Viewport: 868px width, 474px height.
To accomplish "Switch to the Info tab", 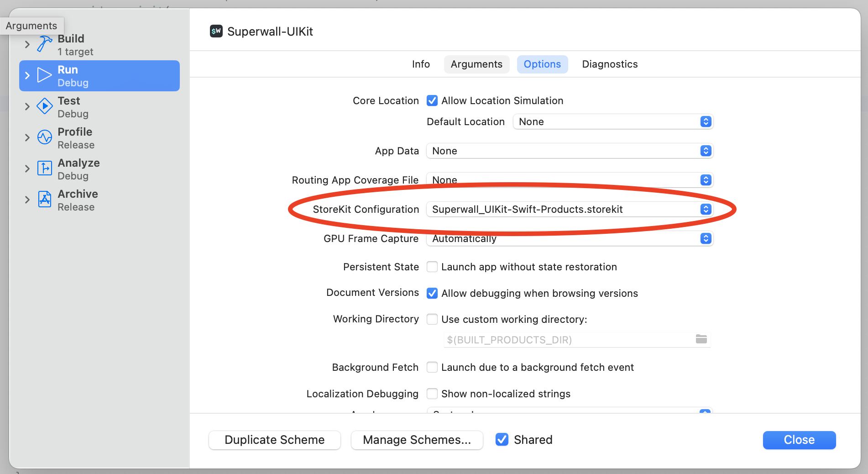I will pos(420,64).
